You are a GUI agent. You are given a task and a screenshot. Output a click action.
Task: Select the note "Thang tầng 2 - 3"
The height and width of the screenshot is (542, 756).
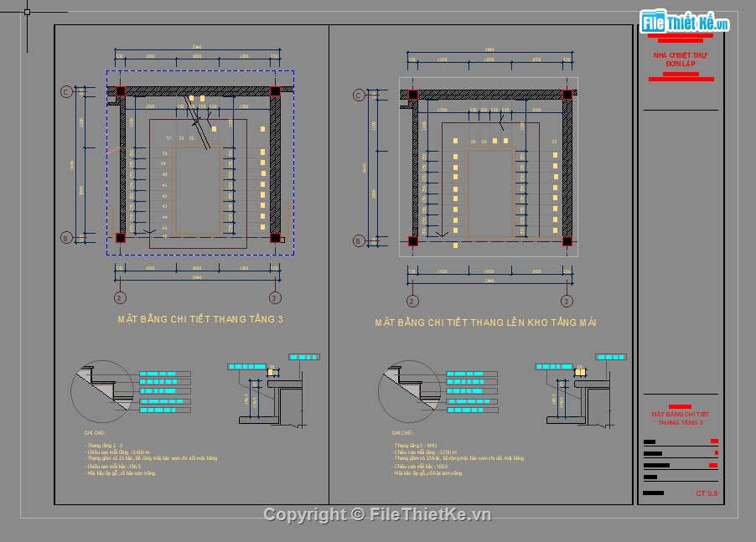(104, 445)
